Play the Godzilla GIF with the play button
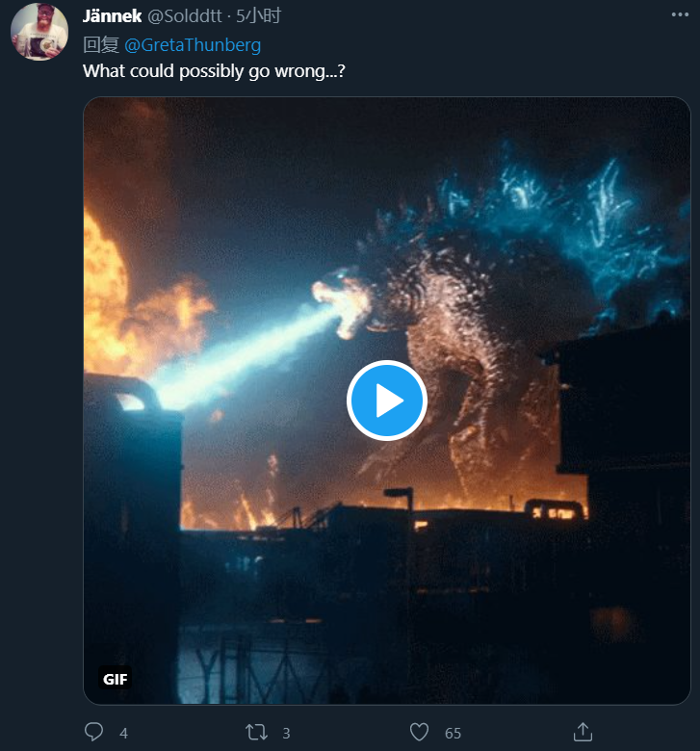This screenshot has width=700, height=751. click(x=386, y=400)
